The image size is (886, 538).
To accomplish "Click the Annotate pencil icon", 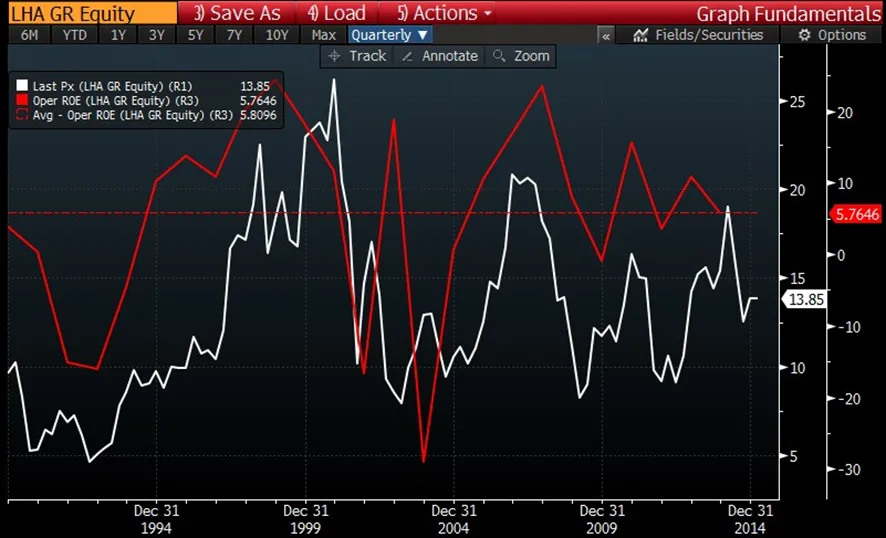I will pyautogui.click(x=407, y=56).
